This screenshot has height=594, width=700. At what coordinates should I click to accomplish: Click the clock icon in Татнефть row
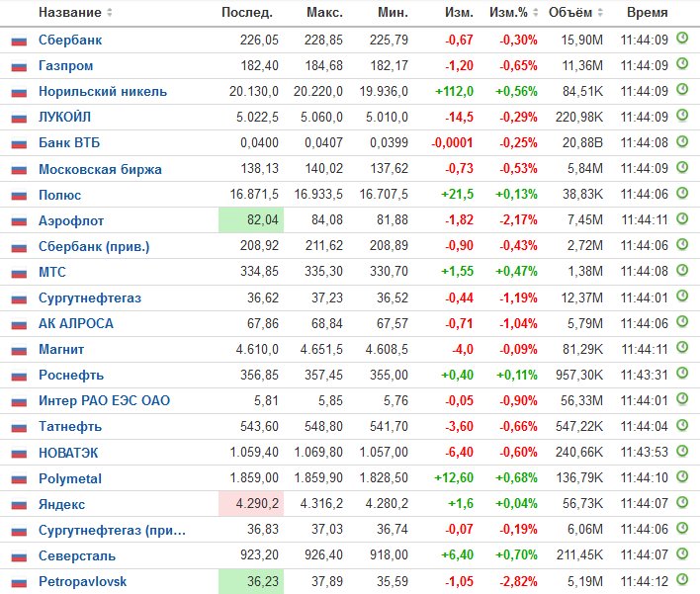point(682,424)
